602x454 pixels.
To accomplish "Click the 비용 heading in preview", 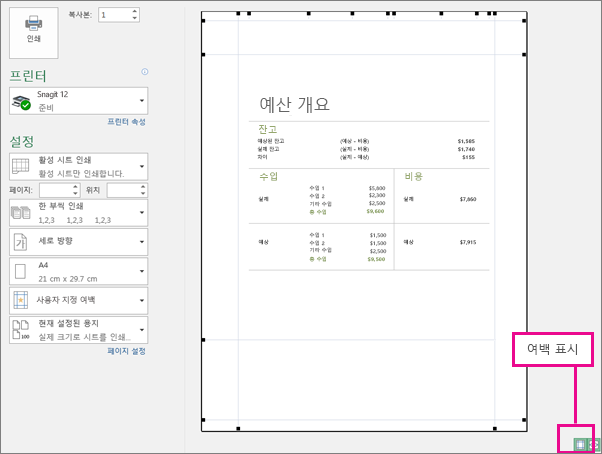I will 413,176.
